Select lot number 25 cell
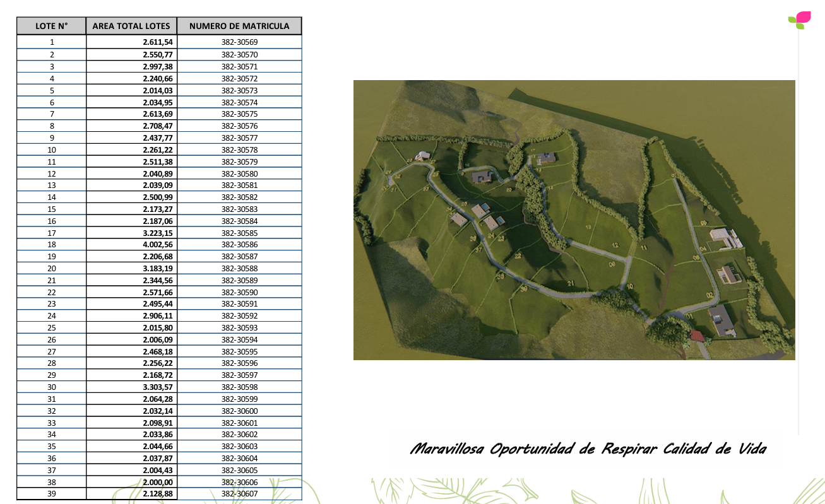Viewport: 825px width, 504px height. pyautogui.click(x=52, y=328)
